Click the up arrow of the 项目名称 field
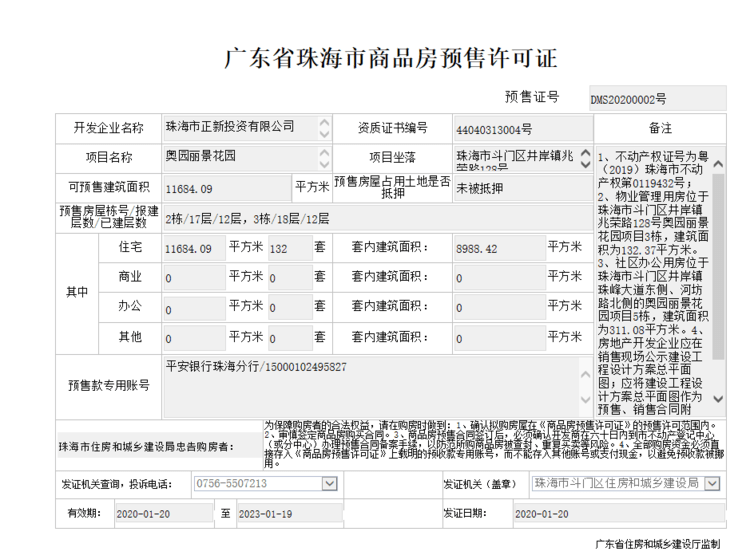Image resolution: width=750 pixels, height=560 pixels. [324, 152]
